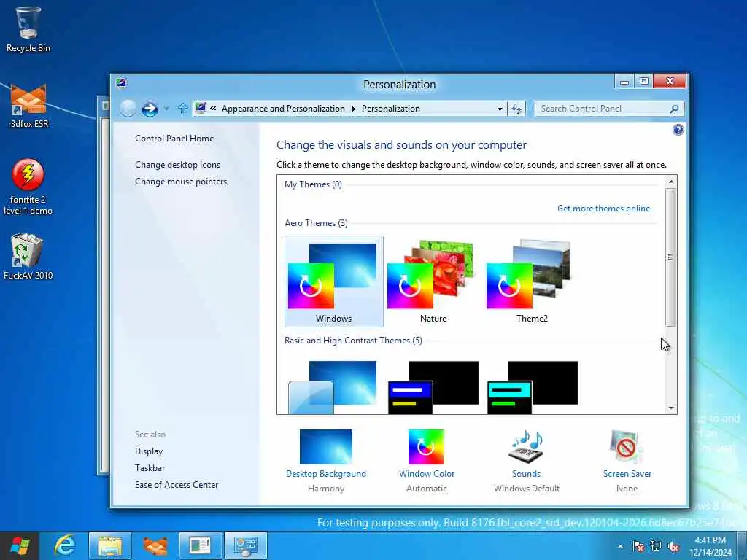747x560 pixels.
Task: Click the Control Panel taskbar button
Action: [x=245, y=545]
